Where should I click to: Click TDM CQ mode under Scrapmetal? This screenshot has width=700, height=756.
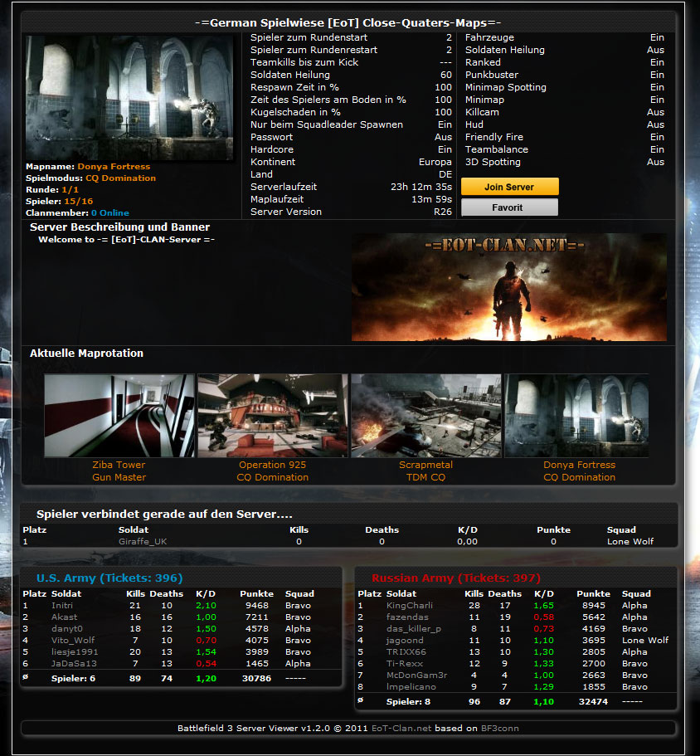(425, 477)
